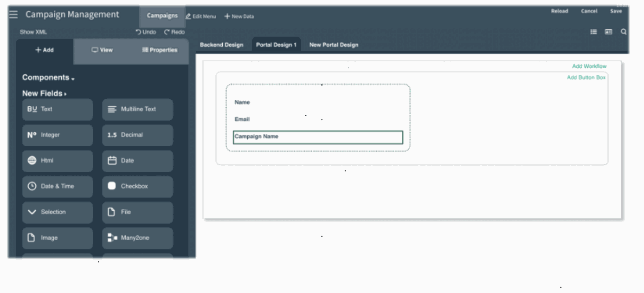Choose the Date field component

pyautogui.click(x=137, y=161)
